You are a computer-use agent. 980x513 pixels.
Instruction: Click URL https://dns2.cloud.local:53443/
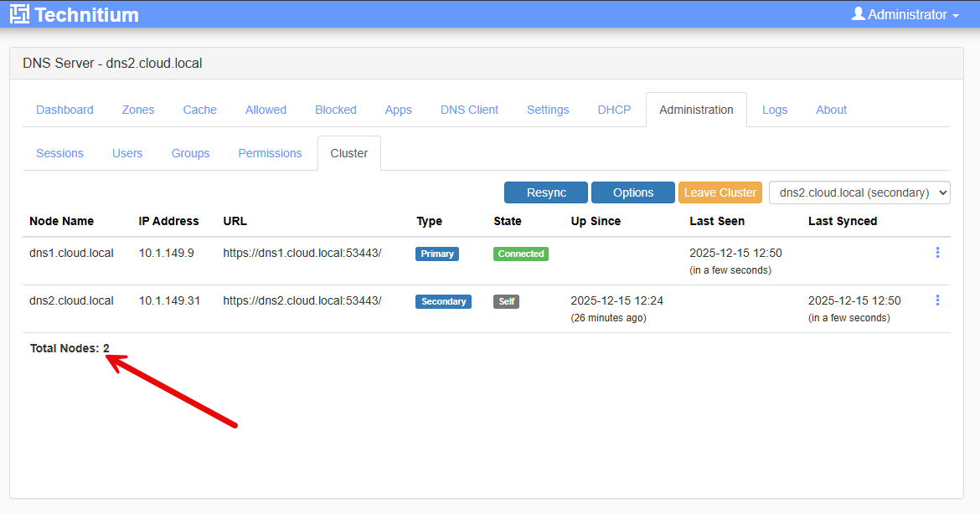click(x=302, y=300)
